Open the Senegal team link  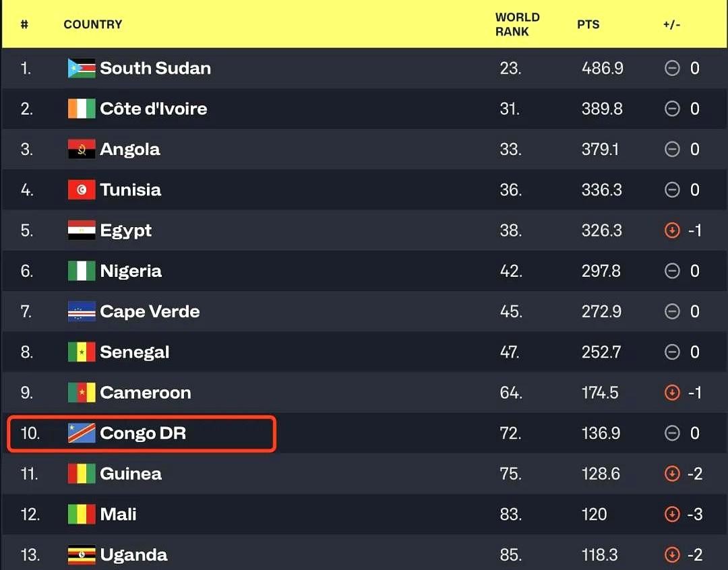pyautogui.click(x=135, y=352)
